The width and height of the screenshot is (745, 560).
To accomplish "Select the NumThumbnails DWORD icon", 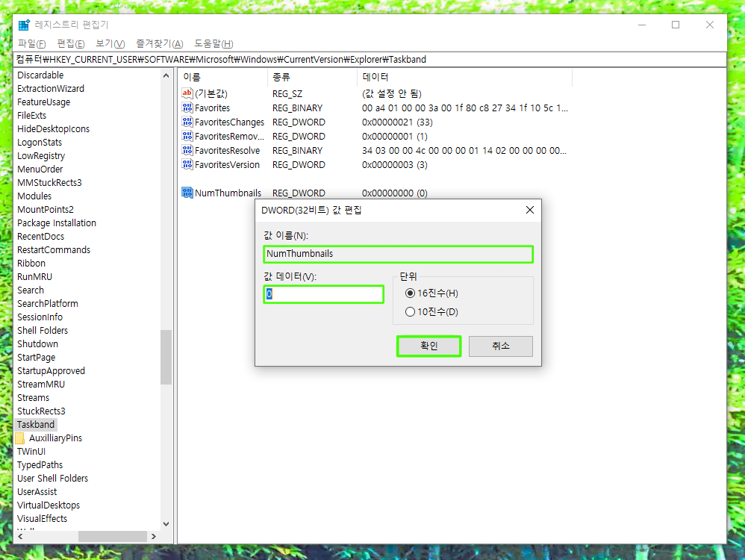I will point(187,193).
